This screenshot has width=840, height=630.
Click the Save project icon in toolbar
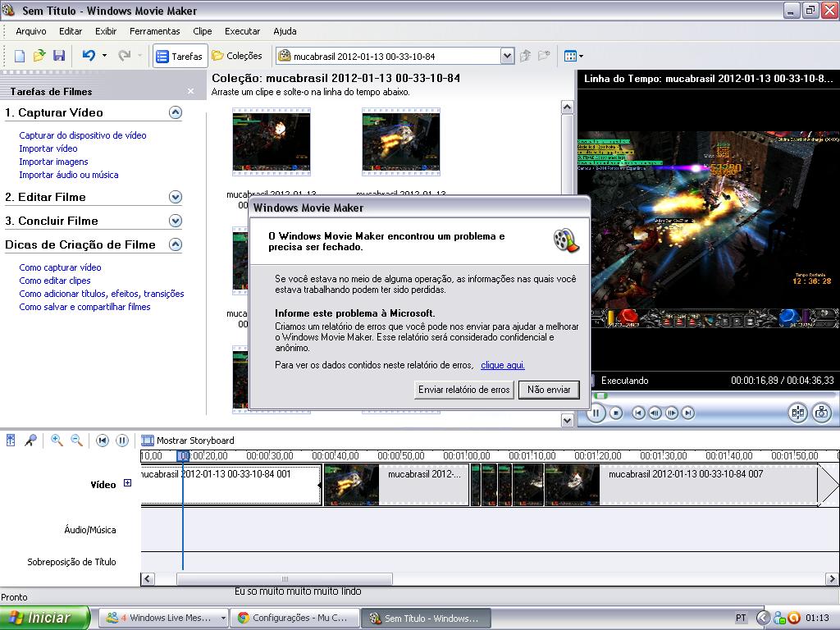click(x=59, y=56)
